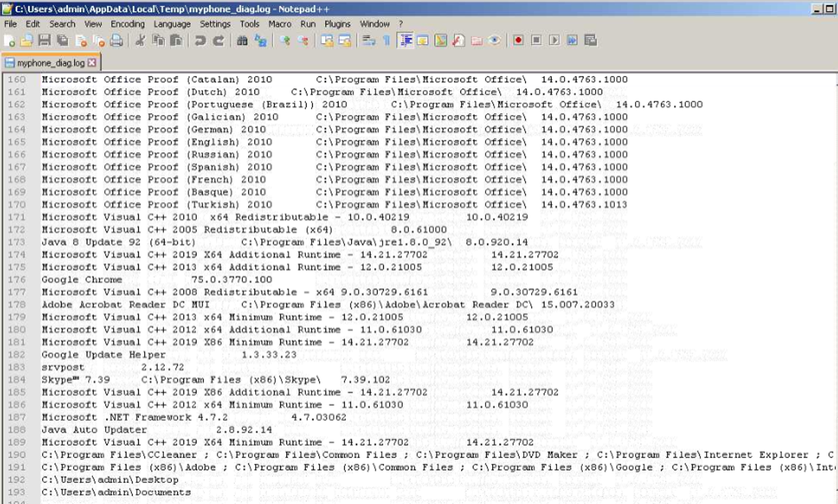Open the Macro menu
The image size is (838, 504).
click(280, 24)
